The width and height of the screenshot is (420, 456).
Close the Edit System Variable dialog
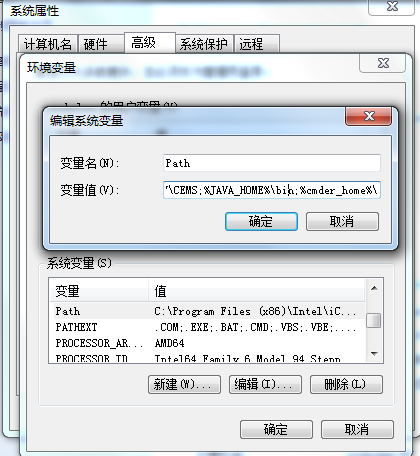point(368,116)
